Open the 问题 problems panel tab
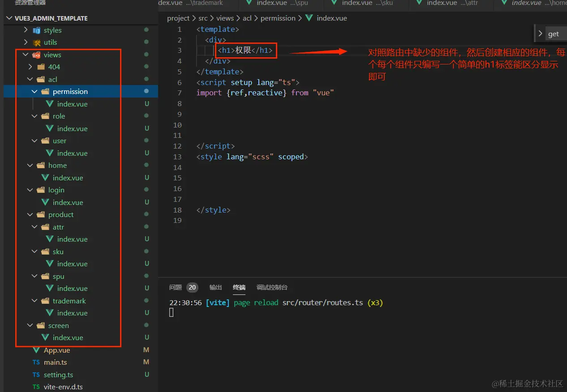 coord(176,287)
